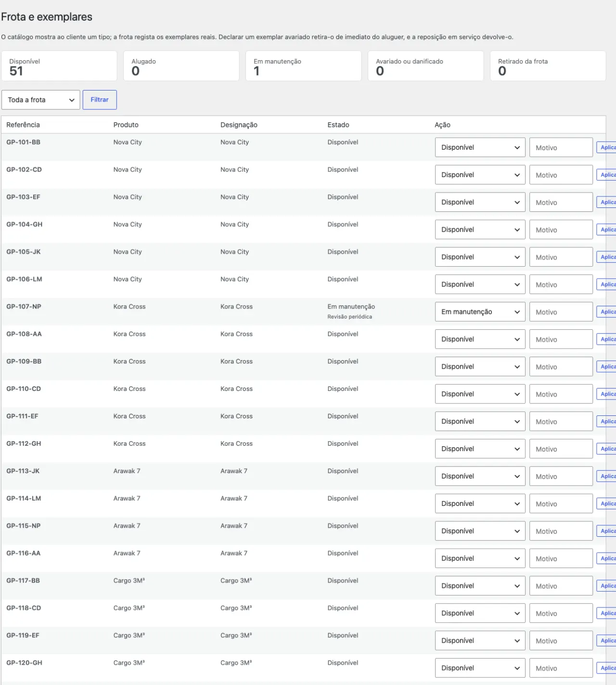Viewport: 616px width, 685px height.
Task: Click Aplicar button in GP-101-BB row
Action: click(x=606, y=147)
